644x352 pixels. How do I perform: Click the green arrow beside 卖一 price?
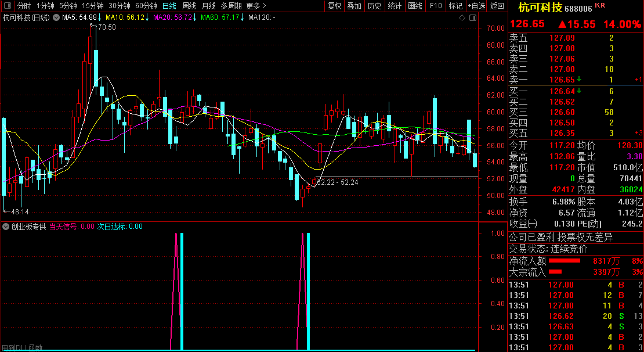point(578,79)
